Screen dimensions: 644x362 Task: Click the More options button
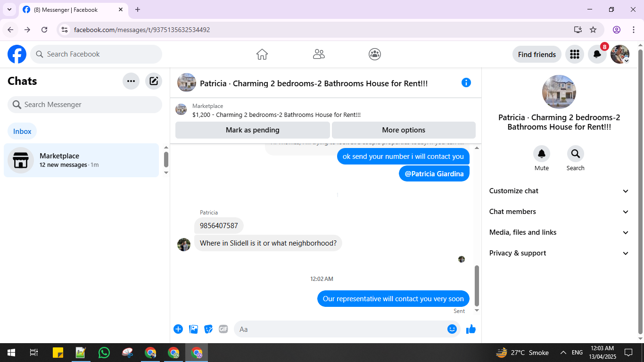click(x=404, y=130)
